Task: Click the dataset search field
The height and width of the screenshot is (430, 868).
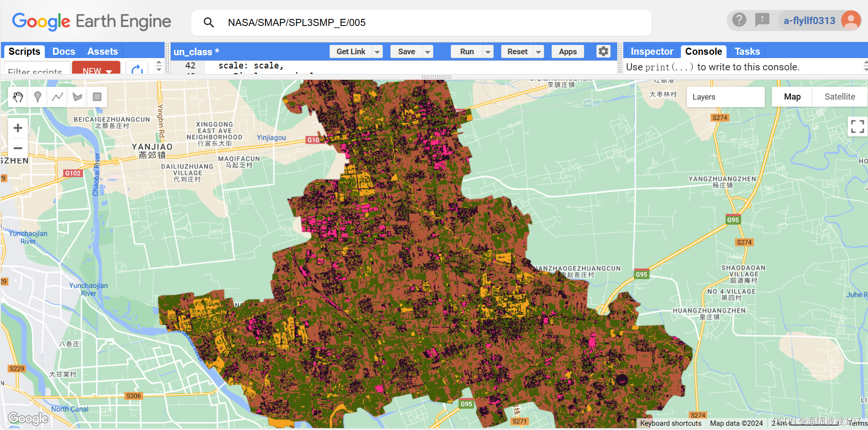Action: [421, 23]
